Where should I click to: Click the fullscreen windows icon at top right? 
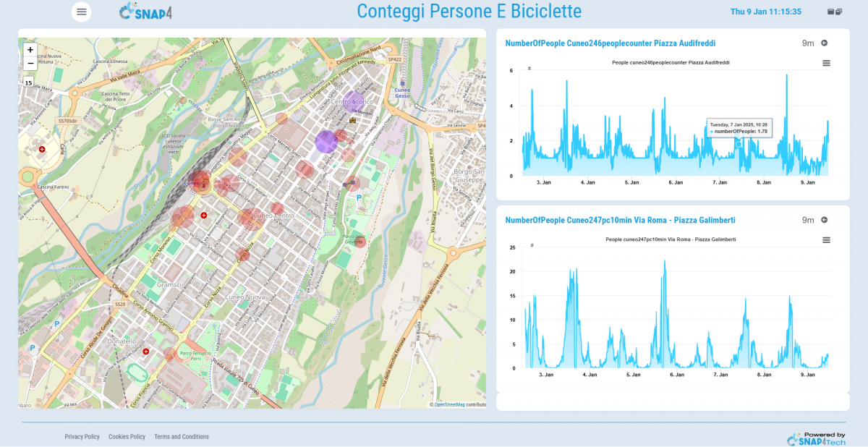(834, 12)
